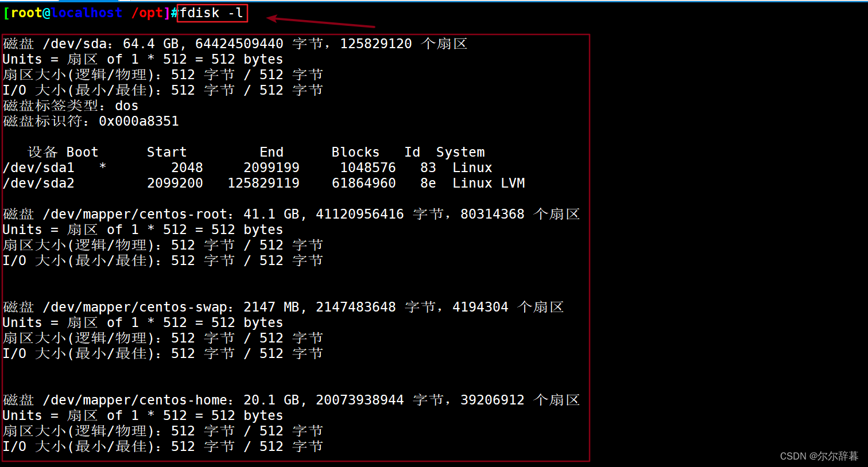Click byte count '2147483648'
The width and height of the screenshot is (868, 467).
[356, 307]
